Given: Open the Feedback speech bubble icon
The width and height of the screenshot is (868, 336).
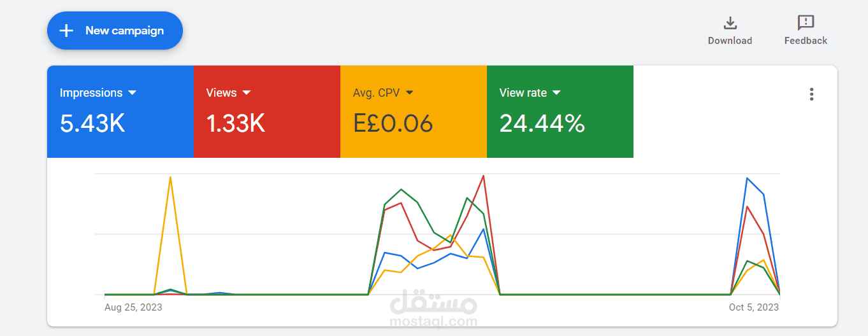Looking at the screenshot, I should pyautogui.click(x=806, y=24).
